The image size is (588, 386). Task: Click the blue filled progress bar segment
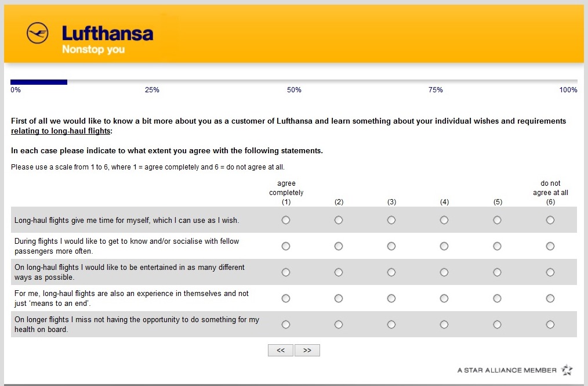(x=39, y=82)
